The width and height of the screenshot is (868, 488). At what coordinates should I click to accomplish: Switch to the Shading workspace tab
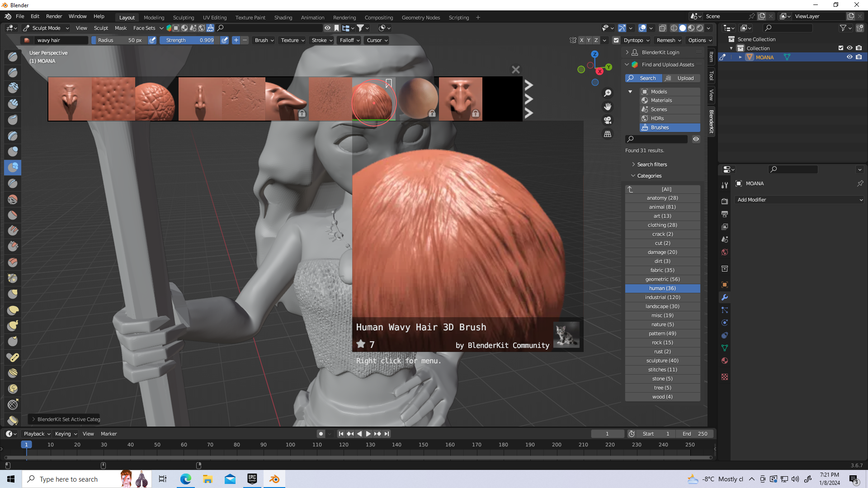(283, 17)
